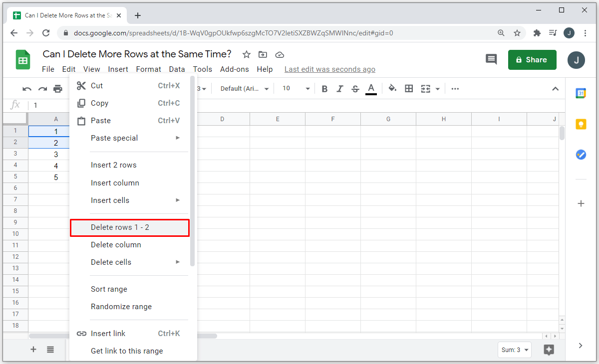
Task: Open the font size dropdown
Action: 296,89
